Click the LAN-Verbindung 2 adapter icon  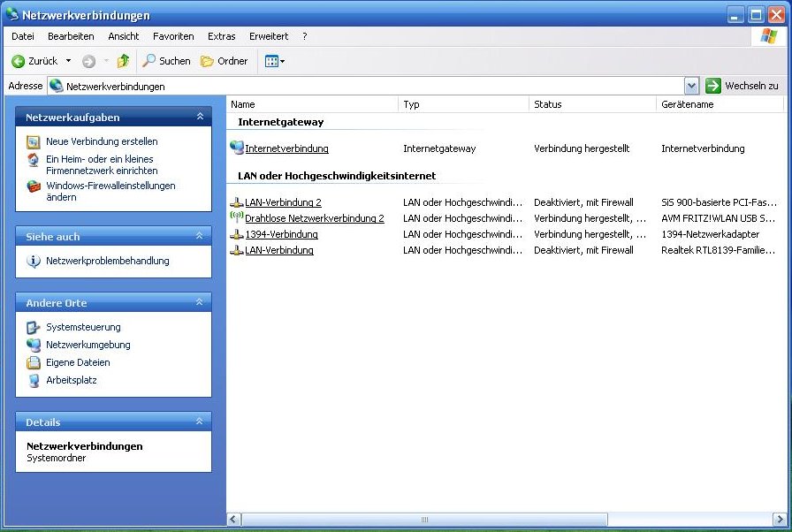[x=236, y=201]
